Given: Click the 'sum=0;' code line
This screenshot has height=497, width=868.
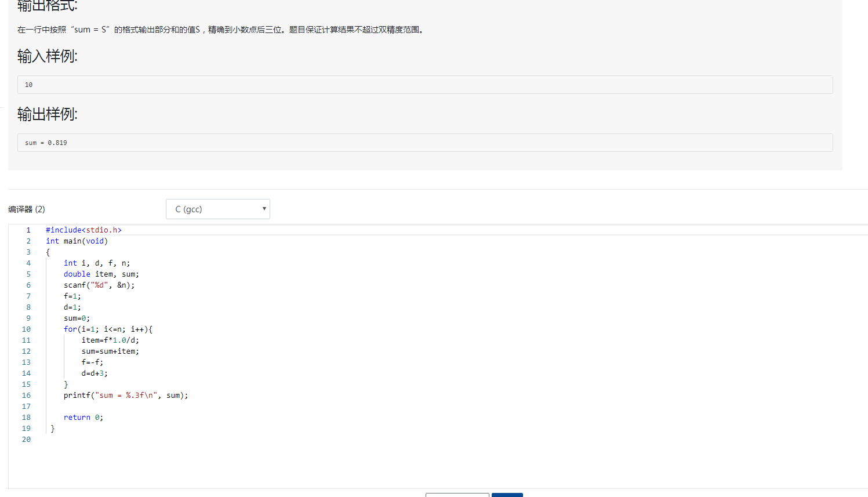Looking at the screenshot, I should (x=77, y=318).
